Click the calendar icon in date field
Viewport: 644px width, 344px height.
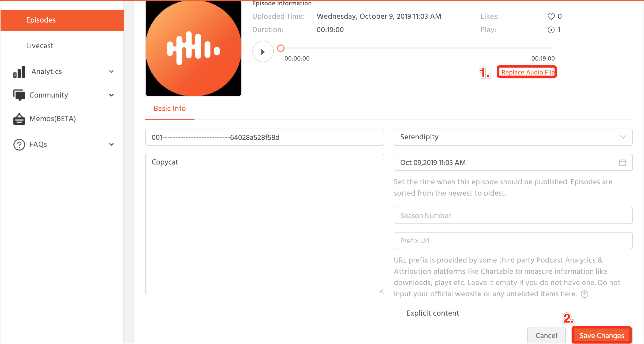pos(622,162)
